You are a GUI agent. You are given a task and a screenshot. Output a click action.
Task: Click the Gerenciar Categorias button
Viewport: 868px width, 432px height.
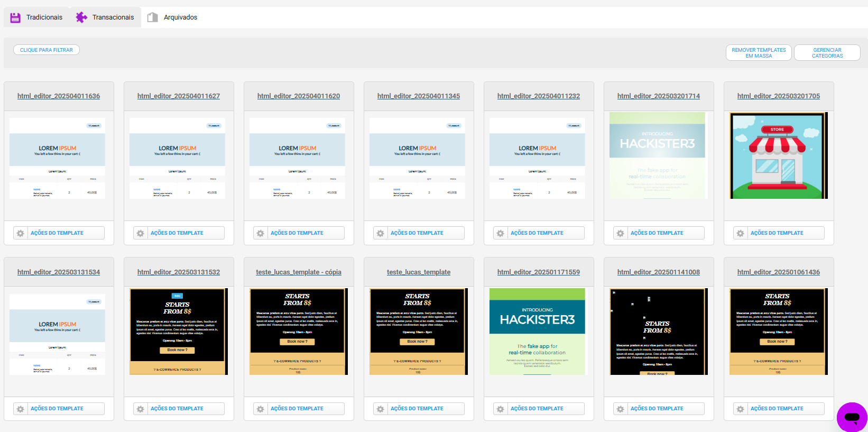[x=827, y=53]
